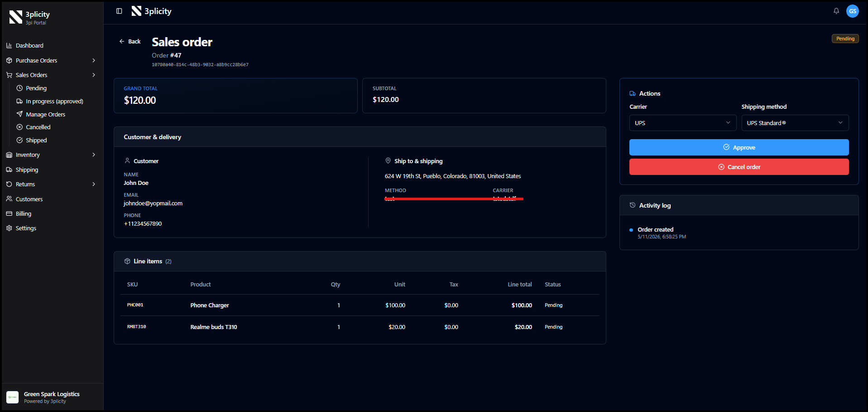Click the Subtotal $120.00 amount
This screenshot has width=868, height=412.
point(386,100)
